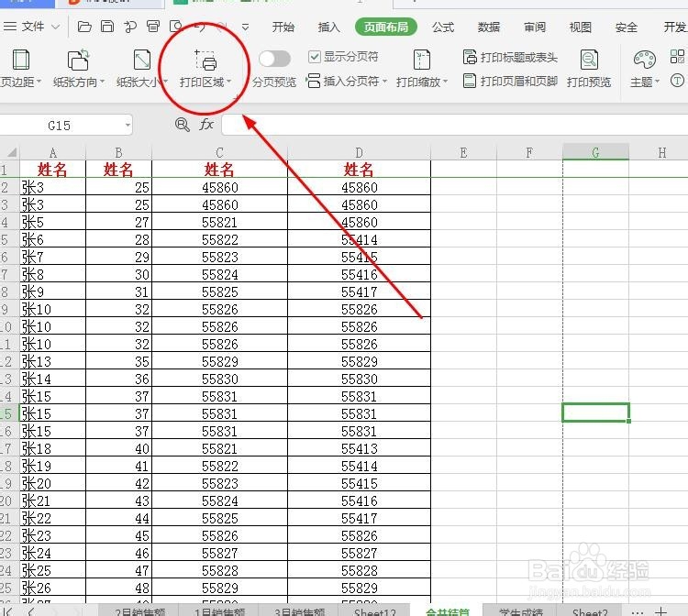688x616 pixels.
Task: Click the print preview quick icon
Action: tap(176, 27)
